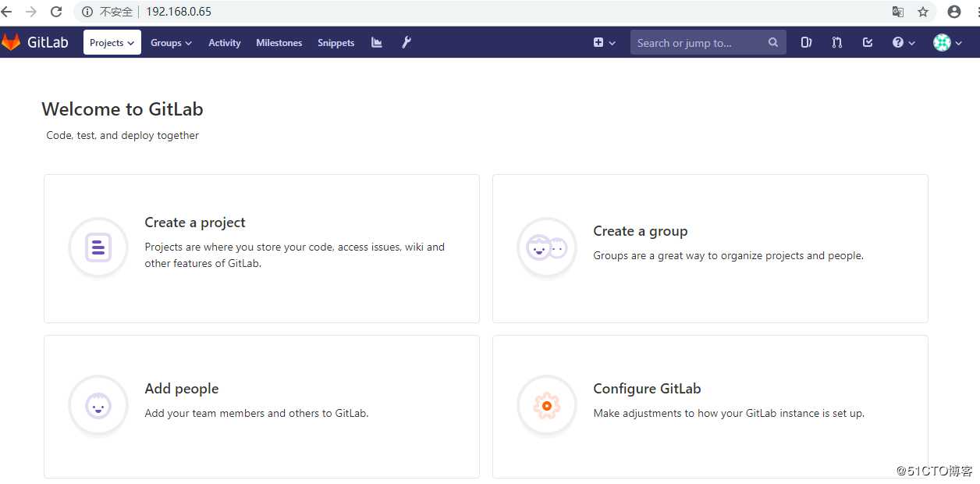The height and width of the screenshot is (484, 980).
Task: Click the Create a project card title
Action: [195, 222]
